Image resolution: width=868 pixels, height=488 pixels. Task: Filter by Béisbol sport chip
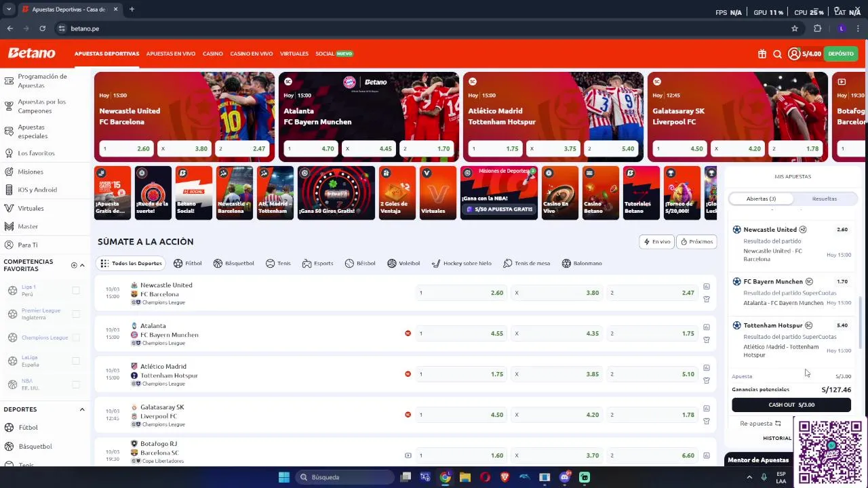coord(359,263)
